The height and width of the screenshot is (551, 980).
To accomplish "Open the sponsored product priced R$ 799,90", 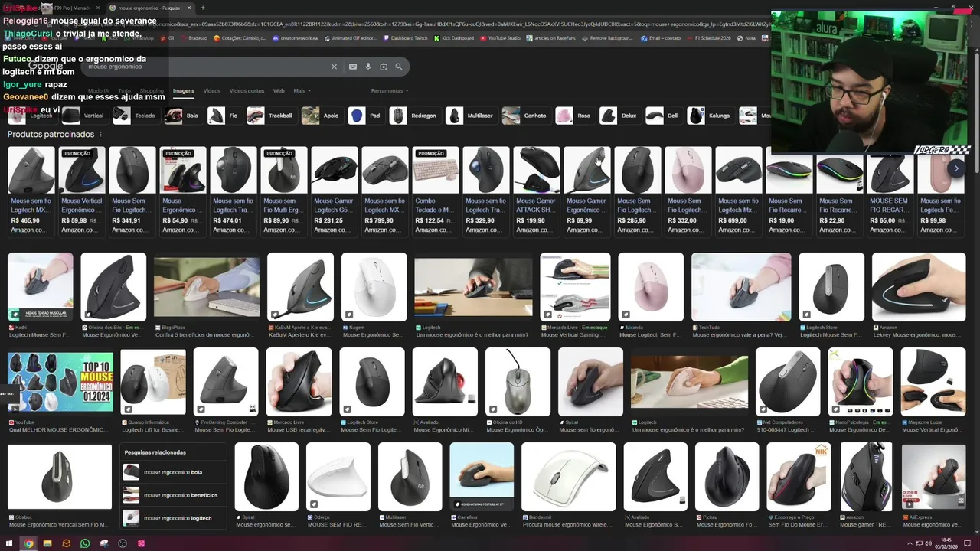I will [x=385, y=191].
